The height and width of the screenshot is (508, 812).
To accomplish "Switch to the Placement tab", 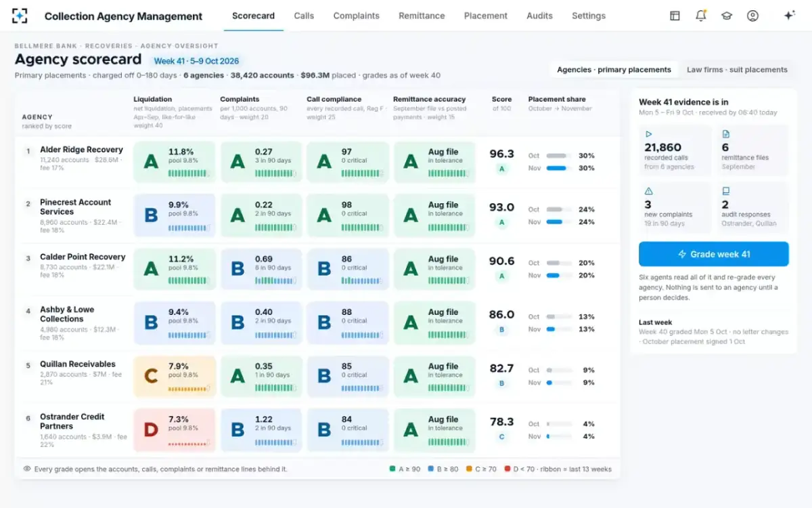I will pos(486,16).
